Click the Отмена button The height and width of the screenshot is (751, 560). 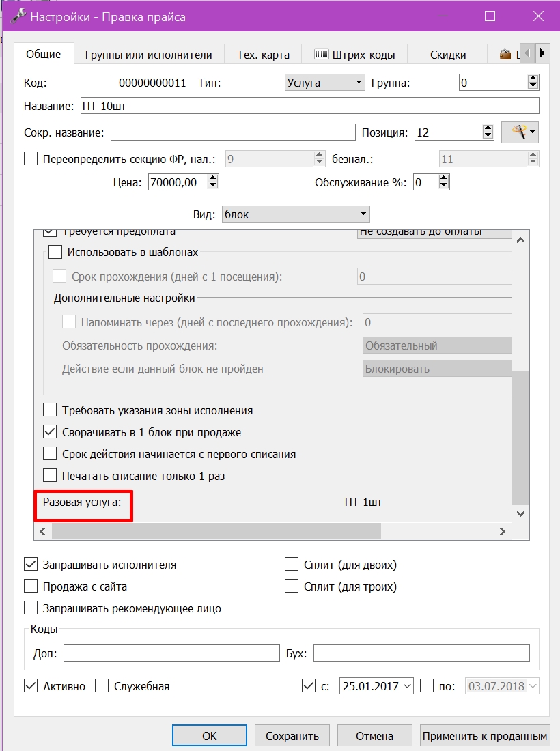coord(375,736)
